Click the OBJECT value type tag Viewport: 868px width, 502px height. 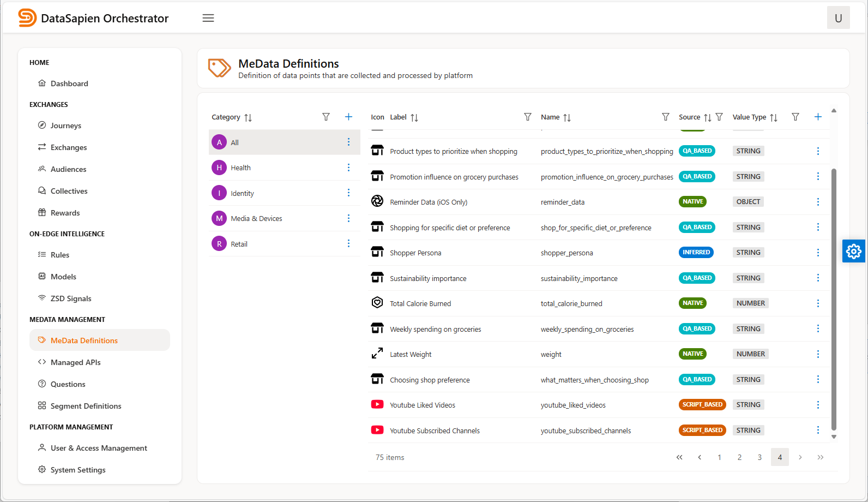[x=748, y=202]
